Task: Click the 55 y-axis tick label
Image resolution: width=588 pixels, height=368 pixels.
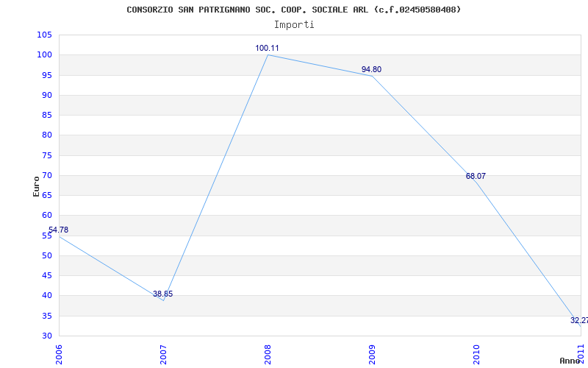Action: [47, 236]
